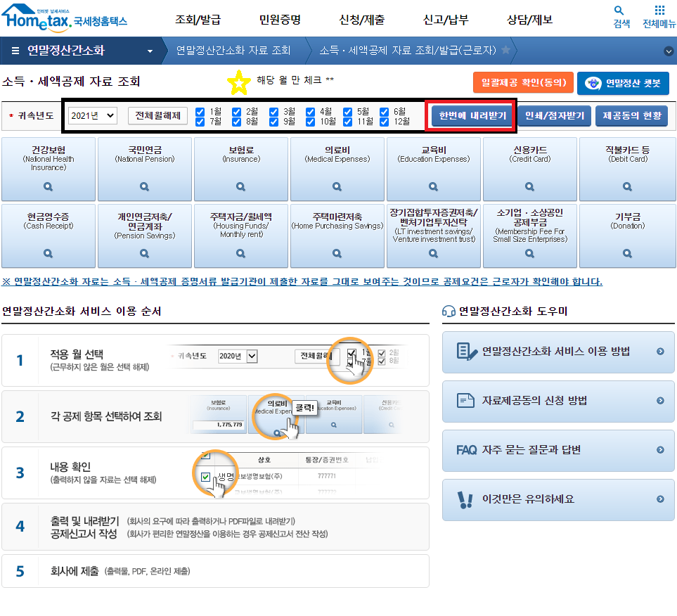677x616 pixels.
Task: Open 자주 묻는 질문과 답변 FAQ
Action: (x=558, y=450)
